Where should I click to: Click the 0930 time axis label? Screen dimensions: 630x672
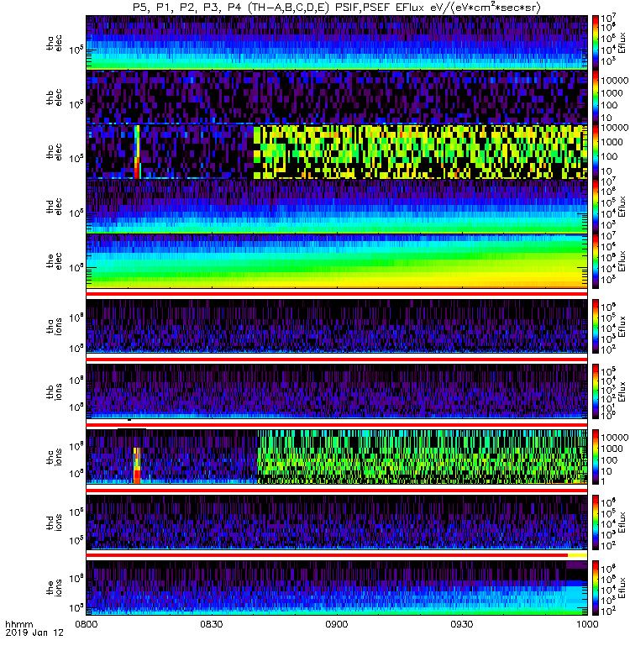[x=461, y=624]
